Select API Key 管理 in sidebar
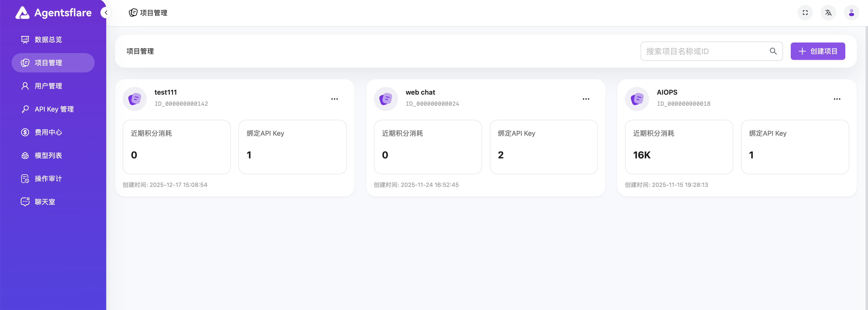Screen dimensions: 868x310 pyautogui.click(x=54, y=109)
